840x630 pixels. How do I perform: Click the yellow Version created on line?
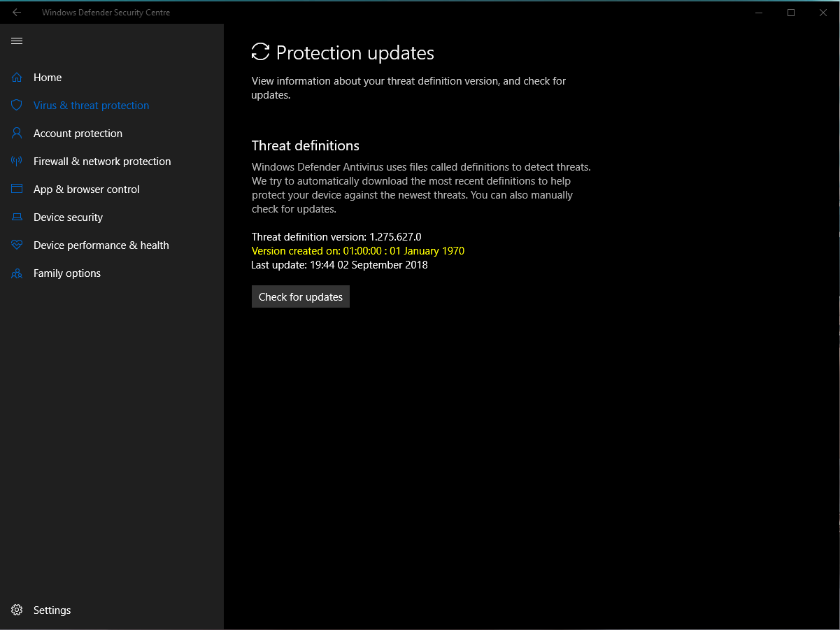click(x=358, y=251)
